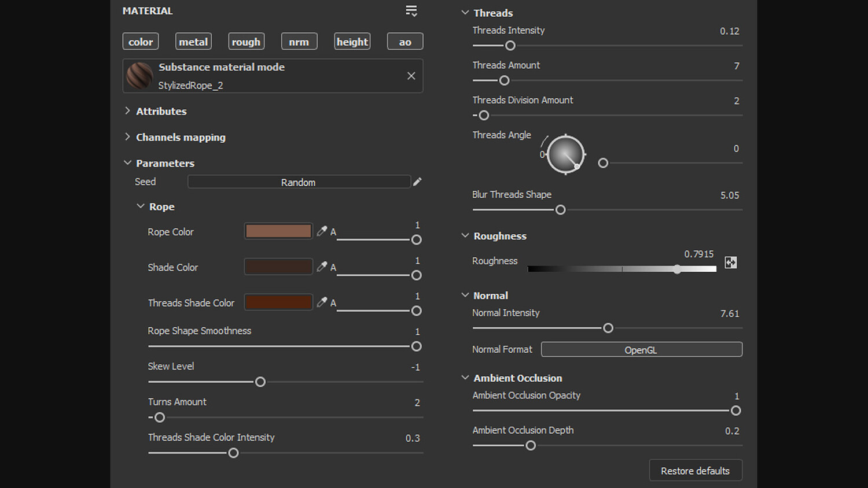Image resolution: width=868 pixels, height=488 pixels.
Task: Open the Rope Color swatch
Action: coord(278,231)
